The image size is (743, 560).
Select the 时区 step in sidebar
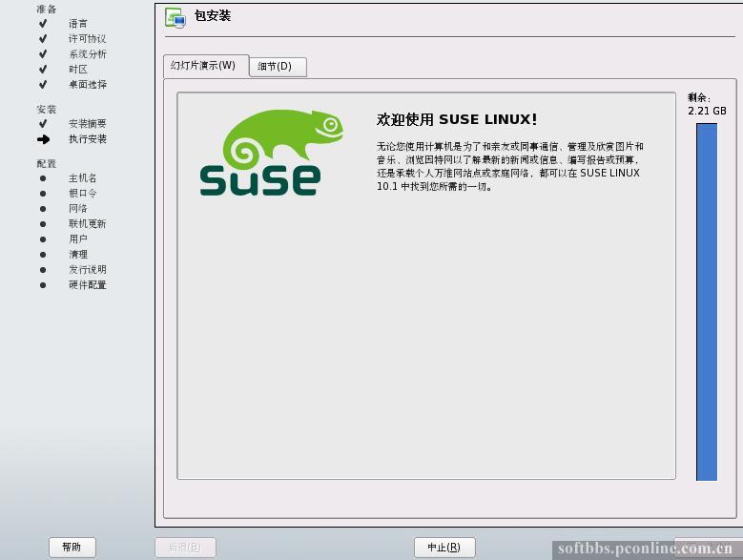[x=77, y=70]
